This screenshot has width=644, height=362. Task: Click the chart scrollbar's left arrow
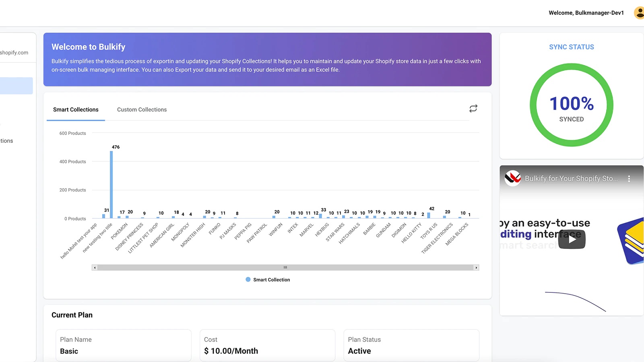click(x=95, y=267)
